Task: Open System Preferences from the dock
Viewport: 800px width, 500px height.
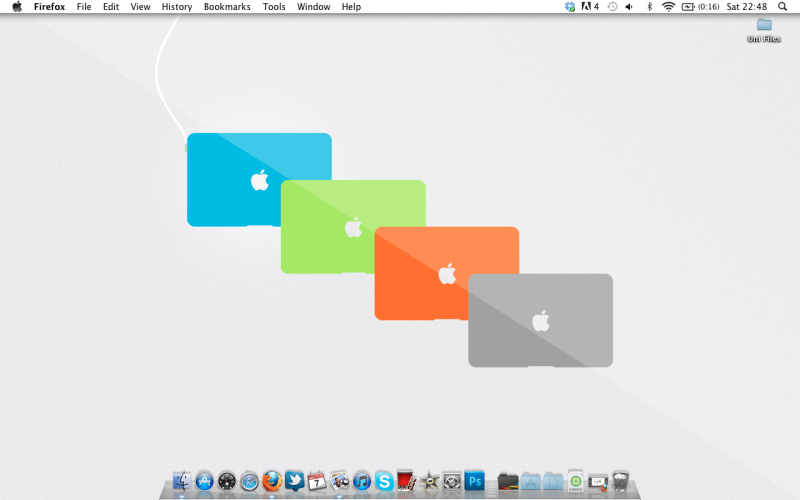Action: (x=452, y=481)
